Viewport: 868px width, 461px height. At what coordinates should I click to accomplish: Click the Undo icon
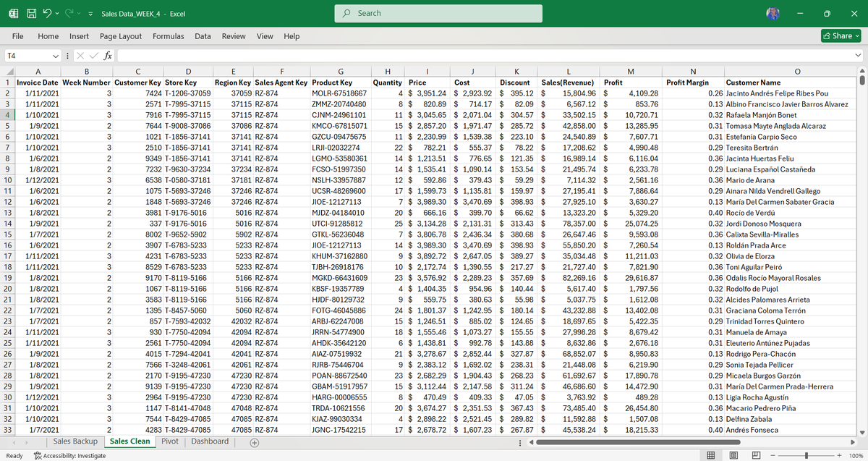click(48, 13)
